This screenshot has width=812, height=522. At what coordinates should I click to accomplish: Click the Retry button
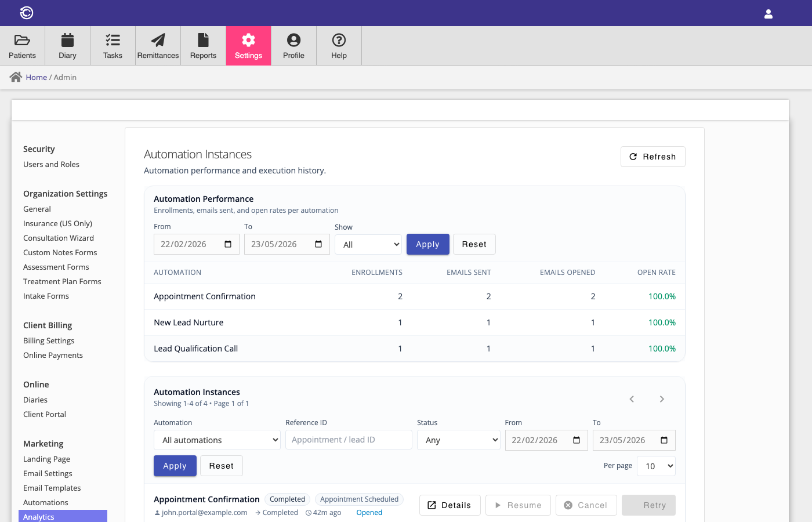tap(649, 505)
